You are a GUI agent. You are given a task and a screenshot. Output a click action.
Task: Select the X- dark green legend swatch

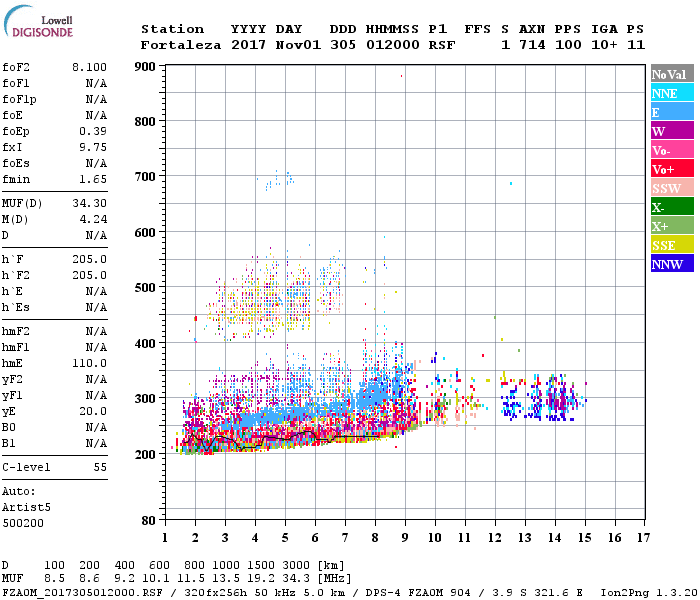672,207
